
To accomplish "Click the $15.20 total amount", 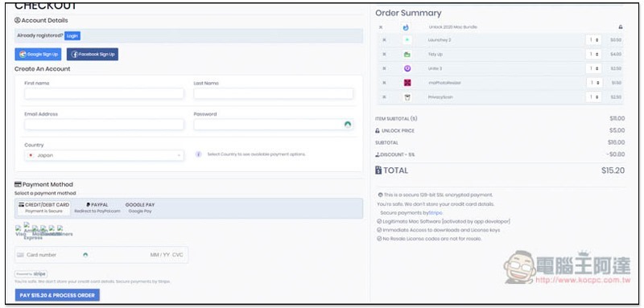I will (x=613, y=170).
